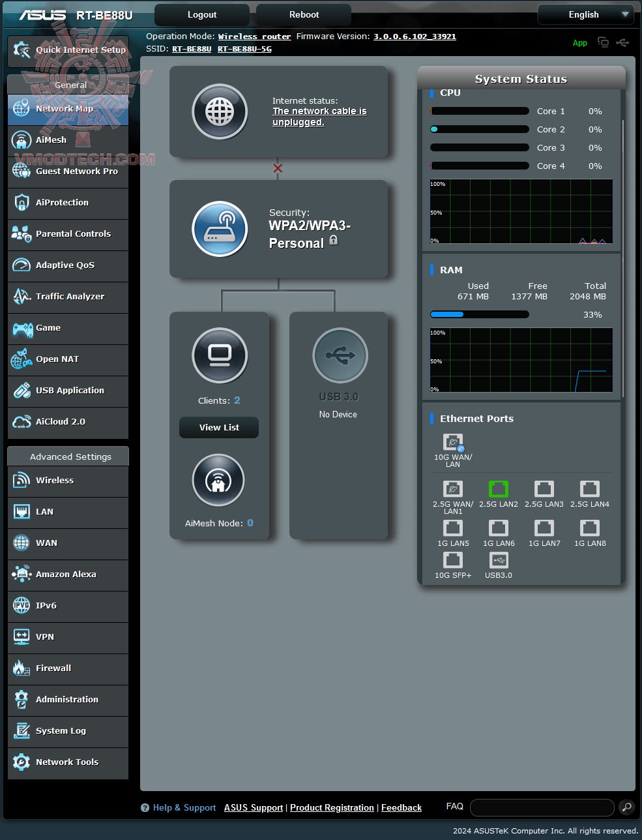This screenshot has height=840, width=642.
Task: Click the Help & Support question icon
Action: click(145, 808)
